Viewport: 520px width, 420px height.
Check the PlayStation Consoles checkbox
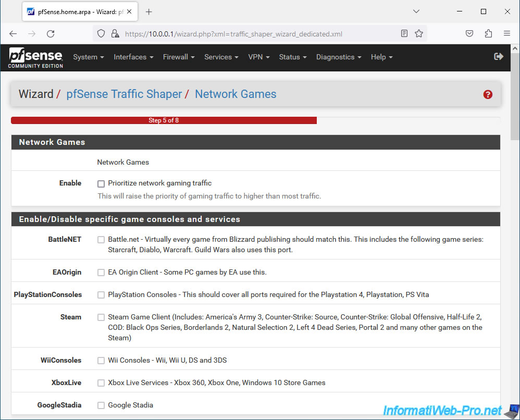101,295
